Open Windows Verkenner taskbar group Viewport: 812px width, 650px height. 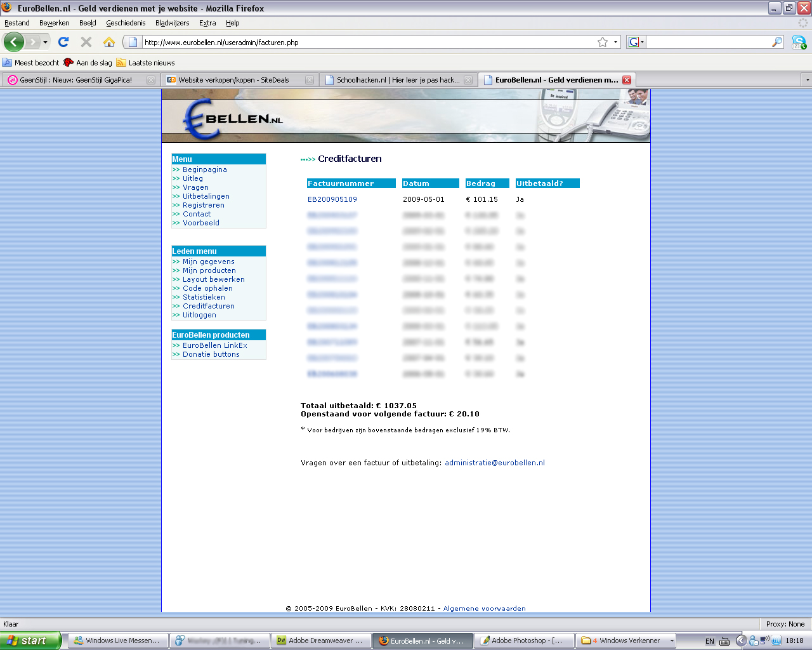click(x=625, y=640)
